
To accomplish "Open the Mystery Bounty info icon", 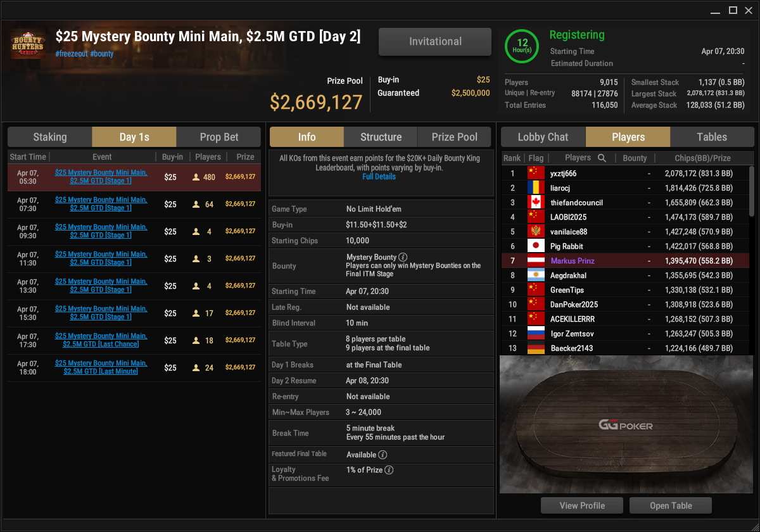I will tap(403, 257).
